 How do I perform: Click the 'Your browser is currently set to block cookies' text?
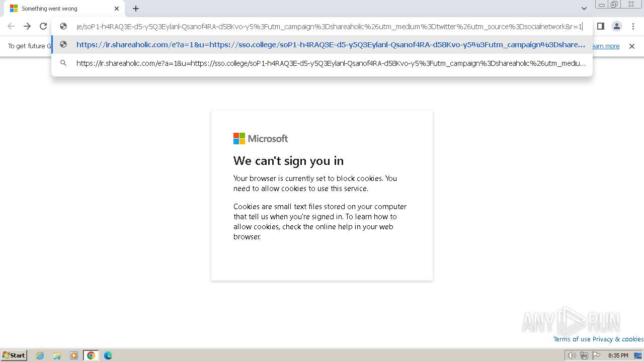click(315, 183)
